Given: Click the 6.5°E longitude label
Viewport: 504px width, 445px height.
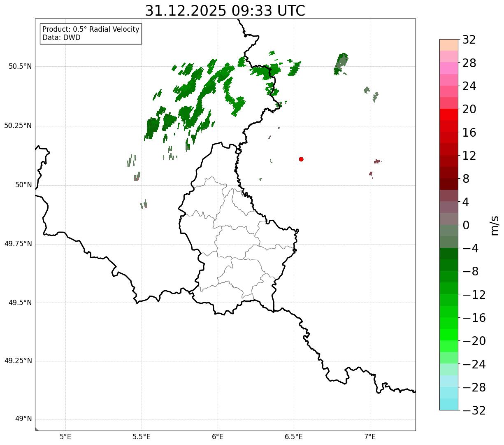Looking at the screenshot, I should (x=294, y=437).
